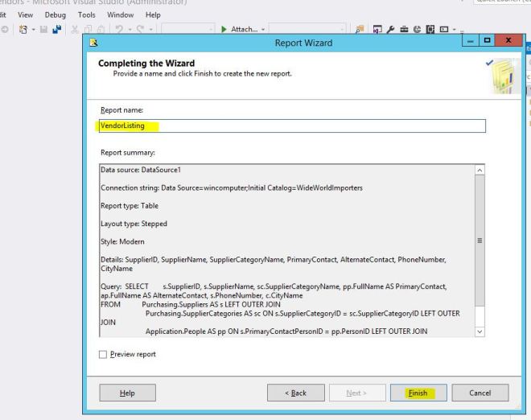Open the Tools menu
The height and width of the screenshot is (420, 531).
(x=86, y=14)
